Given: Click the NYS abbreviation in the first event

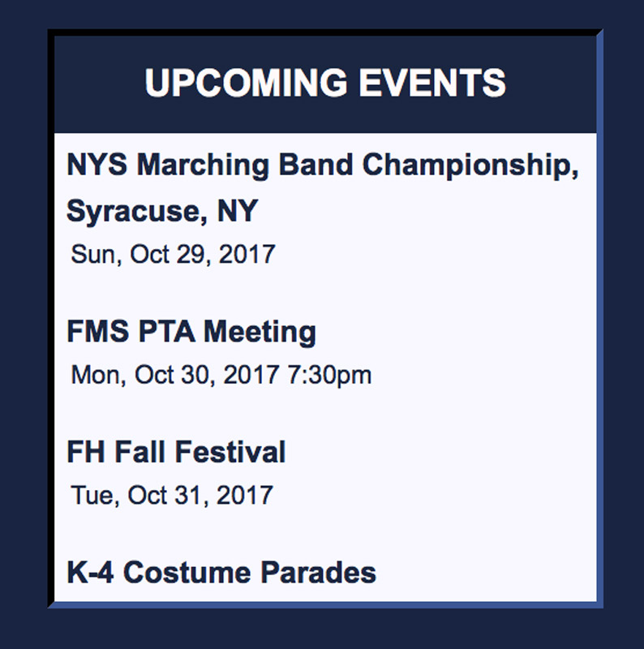Looking at the screenshot, I should (97, 165).
